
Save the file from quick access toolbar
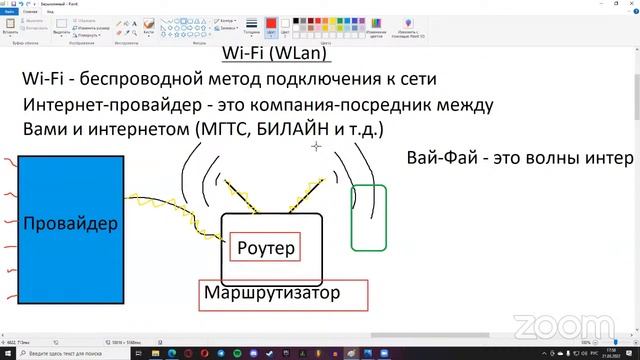point(13,4)
